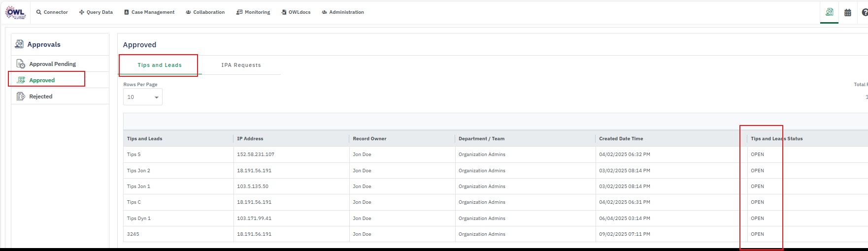The height and width of the screenshot is (251, 868).
Task: Click the Approved certificate icon in sidebar
Action: point(21,80)
